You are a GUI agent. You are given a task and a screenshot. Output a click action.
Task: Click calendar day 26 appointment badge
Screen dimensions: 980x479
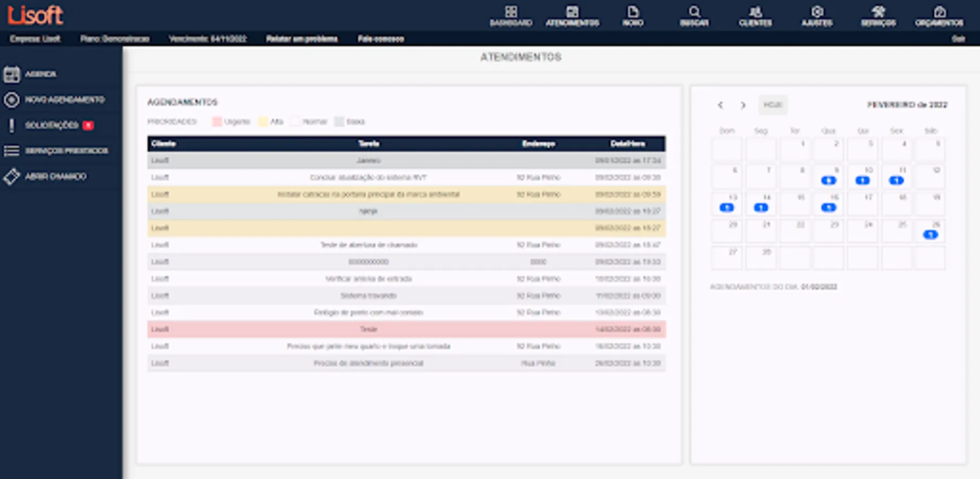(930, 235)
